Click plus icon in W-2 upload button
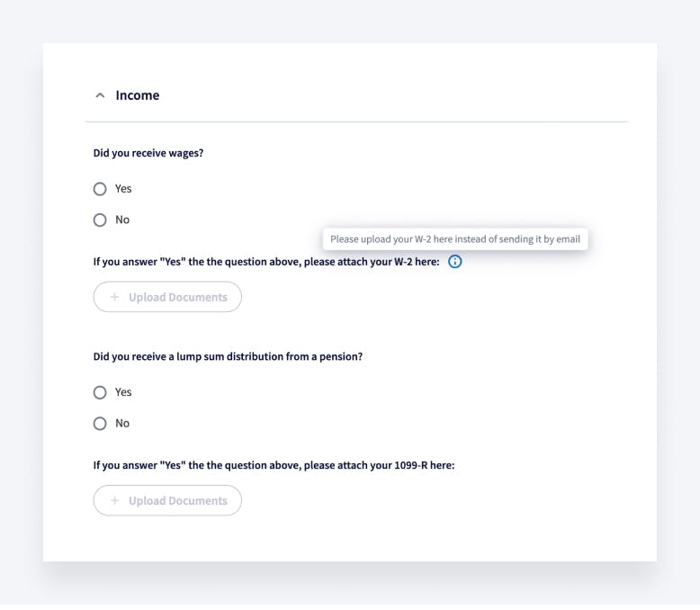The width and height of the screenshot is (700, 610). click(x=114, y=297)
